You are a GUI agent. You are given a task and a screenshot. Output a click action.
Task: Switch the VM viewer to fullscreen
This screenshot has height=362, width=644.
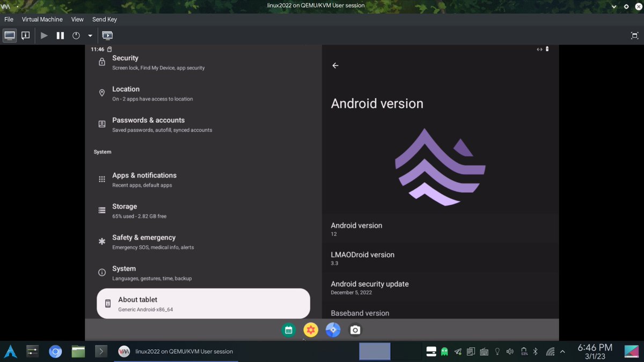point(634,35)
